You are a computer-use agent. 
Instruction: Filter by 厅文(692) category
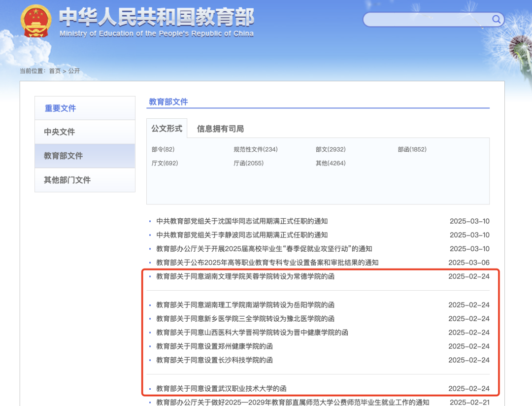pos(165,163)
